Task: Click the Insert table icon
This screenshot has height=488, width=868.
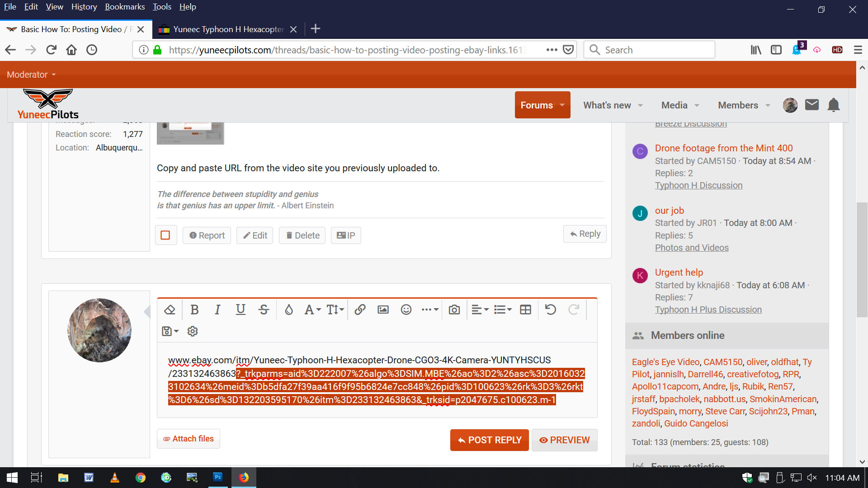Action: pos(525,310)
